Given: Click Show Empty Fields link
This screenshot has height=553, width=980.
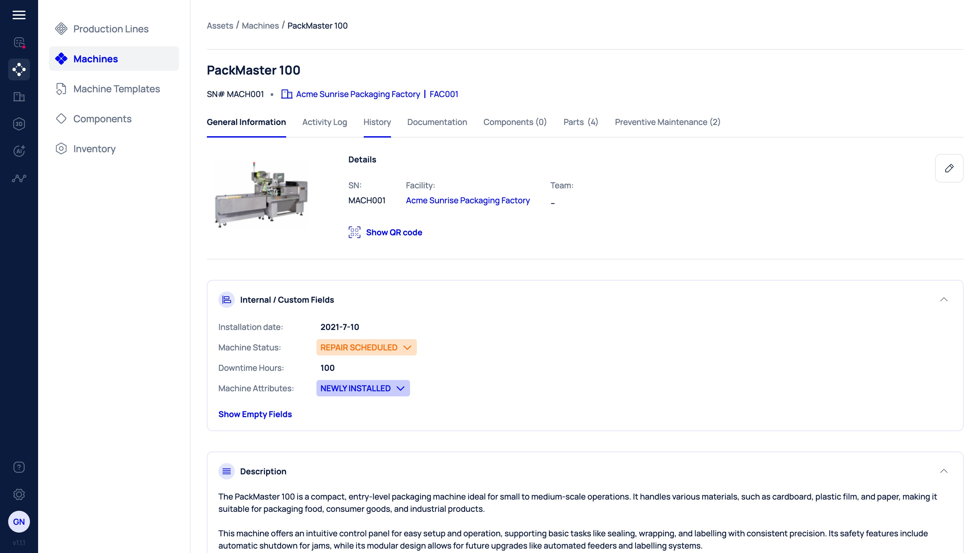Looking at the screenshot, I should point(255,414).
